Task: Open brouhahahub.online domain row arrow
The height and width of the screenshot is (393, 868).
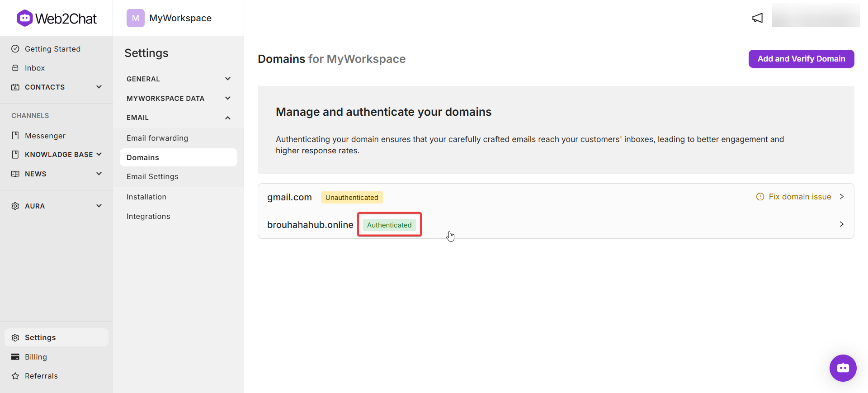Action: [x=842, y=224]
